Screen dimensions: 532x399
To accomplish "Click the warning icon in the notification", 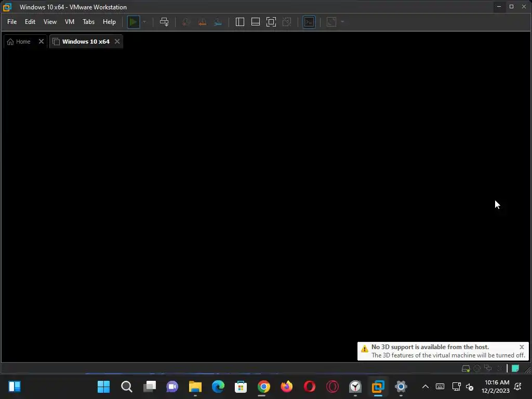I will [x=364, y=349].
